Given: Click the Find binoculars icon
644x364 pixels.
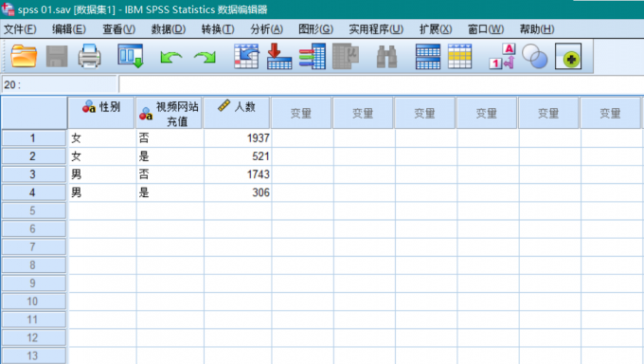Looking at the screenshot, I should point(386,57).
